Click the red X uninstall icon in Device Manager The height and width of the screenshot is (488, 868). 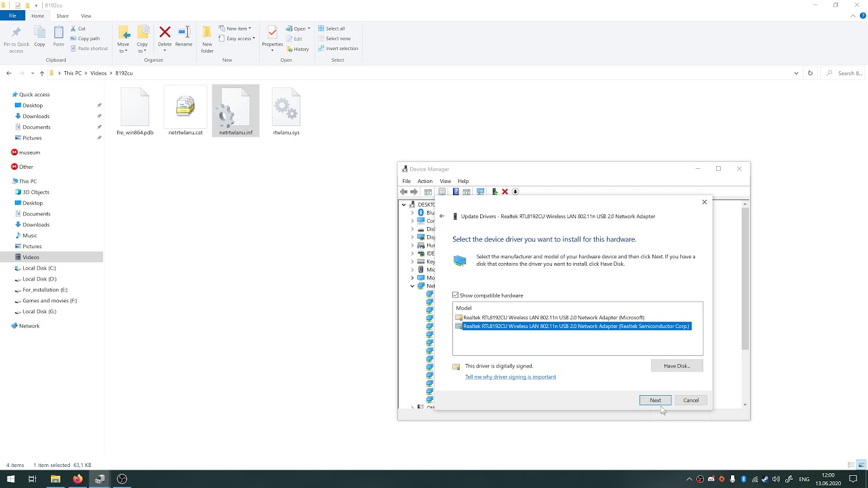505,192
